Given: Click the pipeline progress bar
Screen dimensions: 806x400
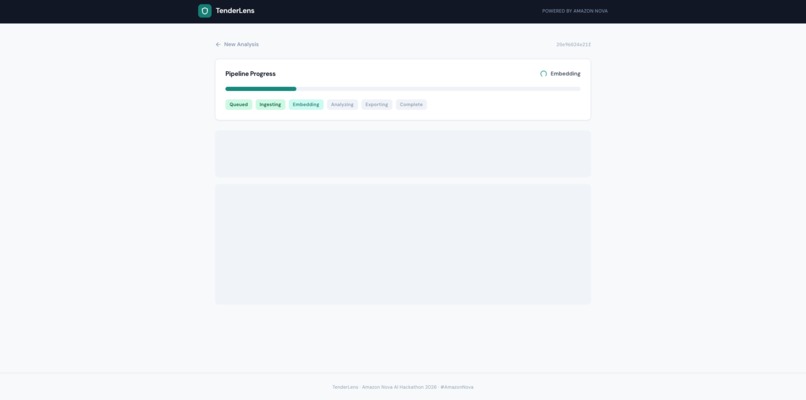Looking at the screenshot, I should (x=403, y=89).
